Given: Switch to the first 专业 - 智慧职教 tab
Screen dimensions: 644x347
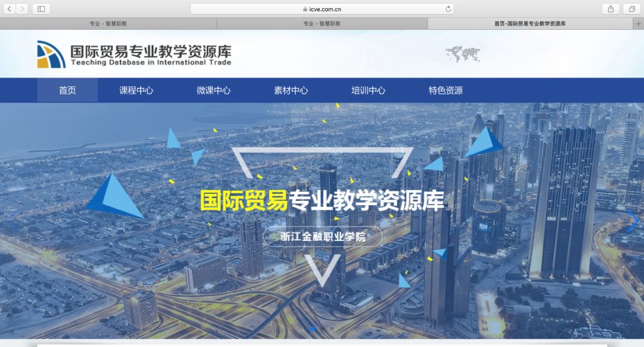Looking at the screenshot, I should point(109,24).
